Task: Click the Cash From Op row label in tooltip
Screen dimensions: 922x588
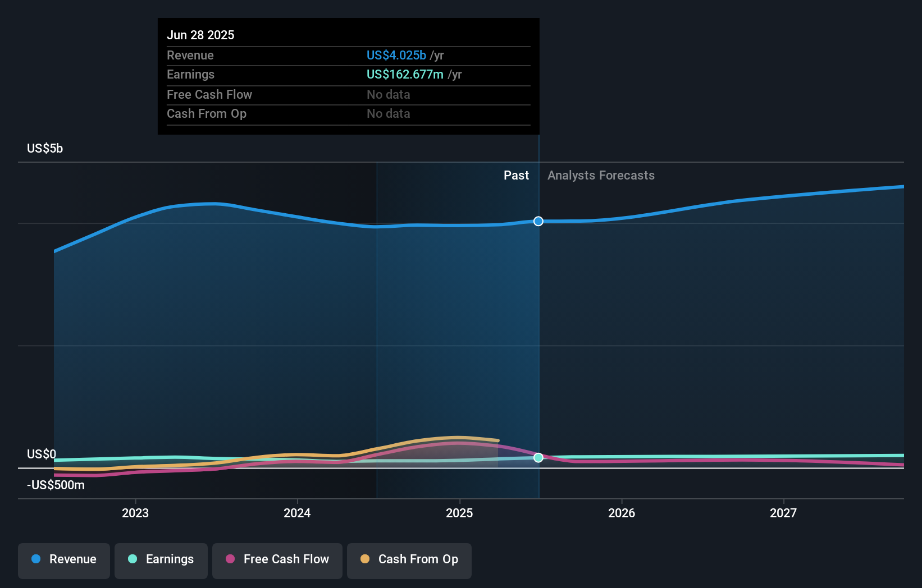Action: coord(207,113)
